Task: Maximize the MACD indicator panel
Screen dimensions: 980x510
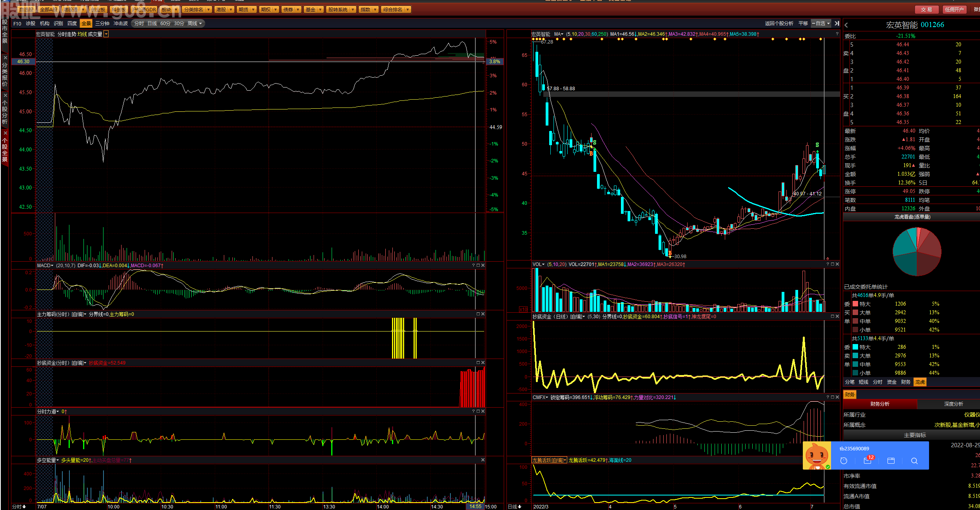Action: click(x=478, y=266)
